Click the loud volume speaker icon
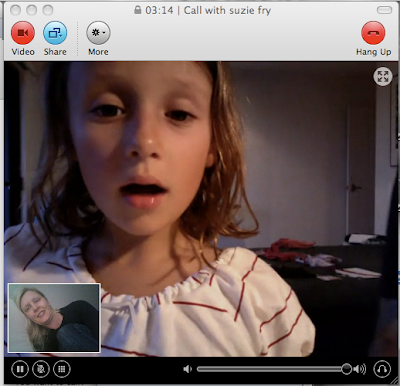This screenshot has height=386, width=400. tap(359, 369)
